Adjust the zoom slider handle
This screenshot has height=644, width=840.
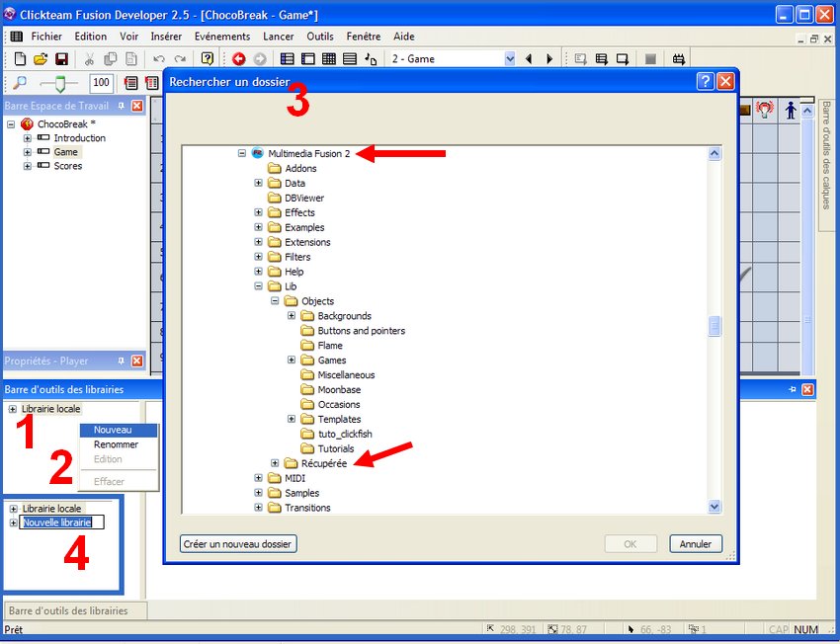click(x=60, y=84)
